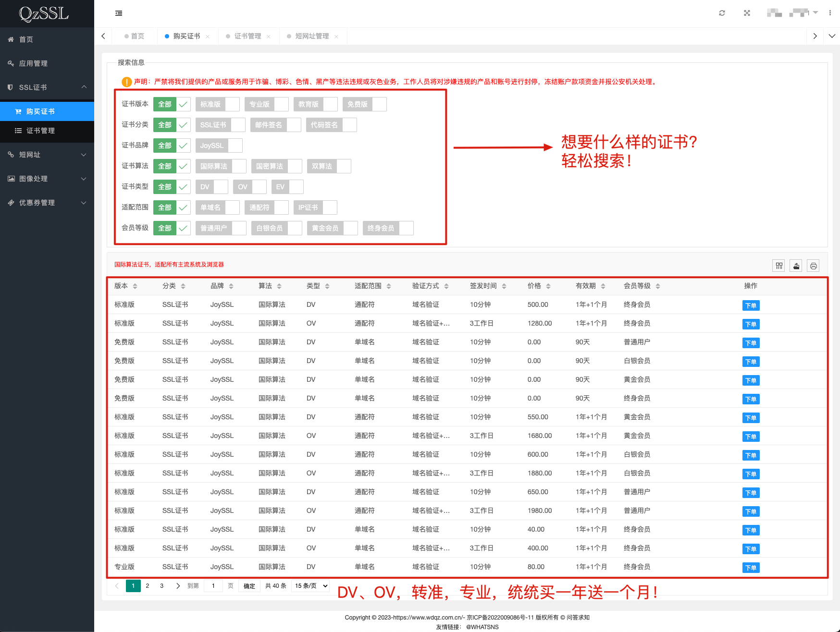The height and width of the screenshot is (632, 840).
Task: Click the refresh icon in header
Action: (722, 13)
